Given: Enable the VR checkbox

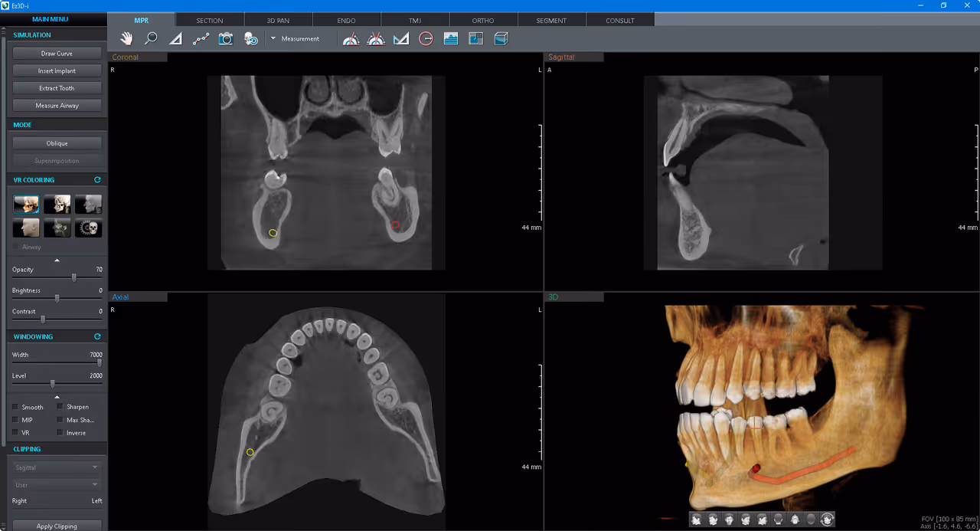Looking at the screenshot, I should click(16, 433).
